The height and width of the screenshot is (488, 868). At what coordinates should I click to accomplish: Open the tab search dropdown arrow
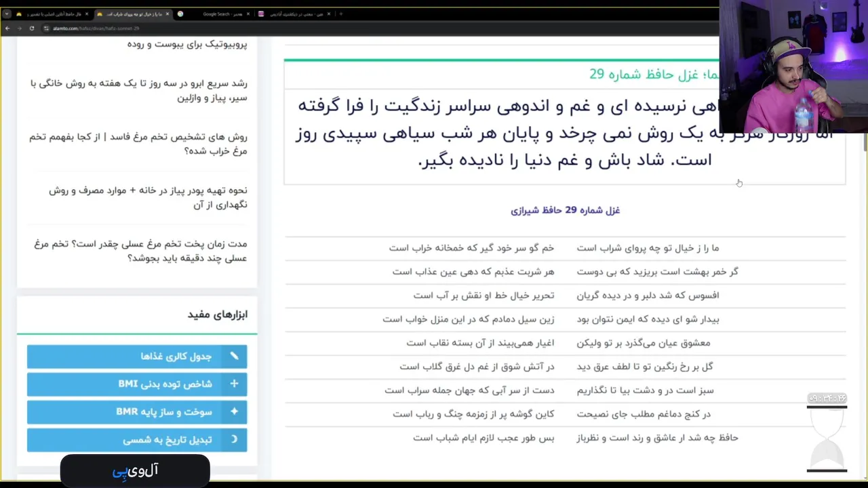[7, 14]
